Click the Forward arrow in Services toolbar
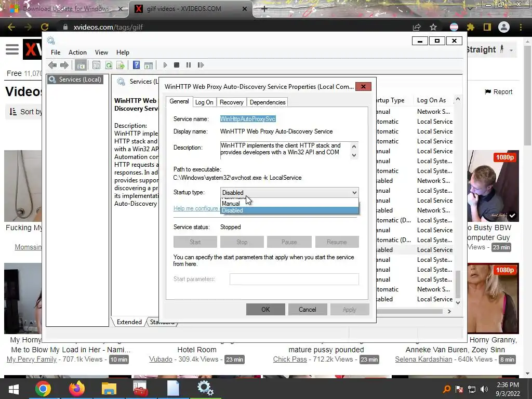This screenshot has width=532, height=399. click(x=64, y=65)
